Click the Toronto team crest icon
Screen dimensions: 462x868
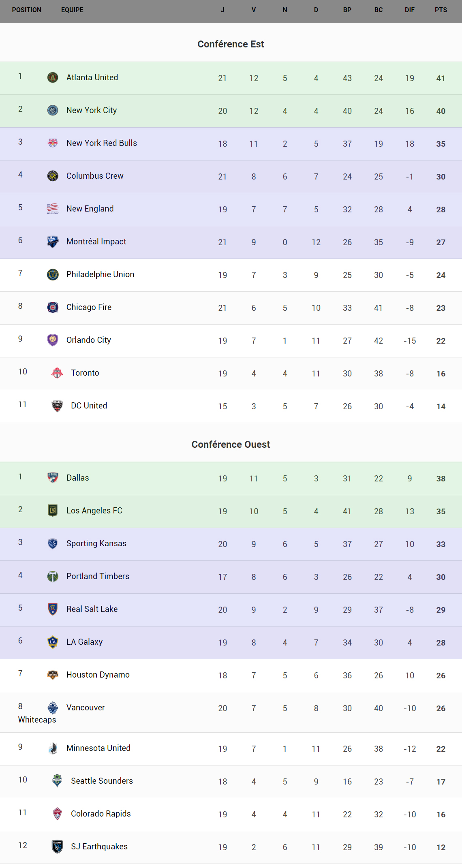(57, 373)
